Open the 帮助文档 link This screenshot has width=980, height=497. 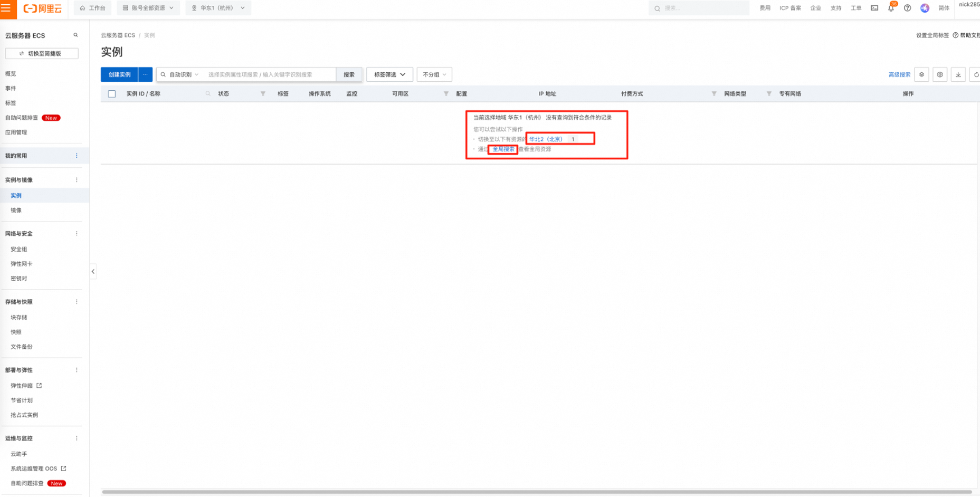click(x=966, y=35)
